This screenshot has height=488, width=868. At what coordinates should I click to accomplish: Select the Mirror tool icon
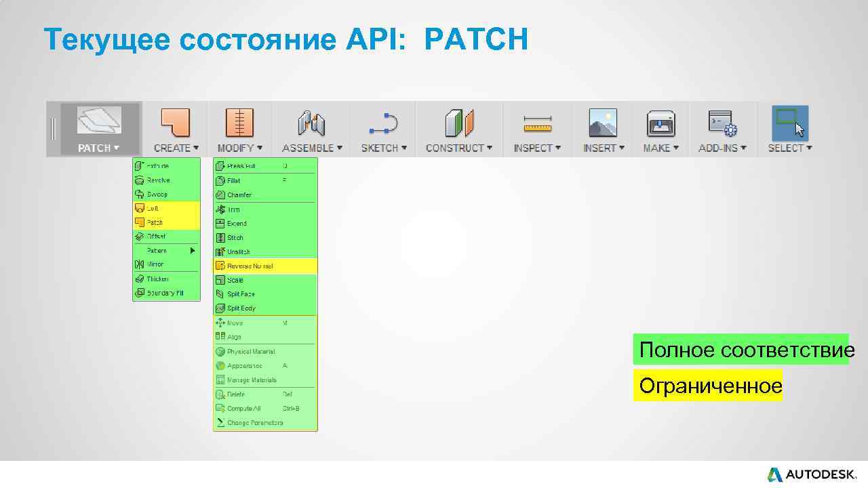[141, 264]
